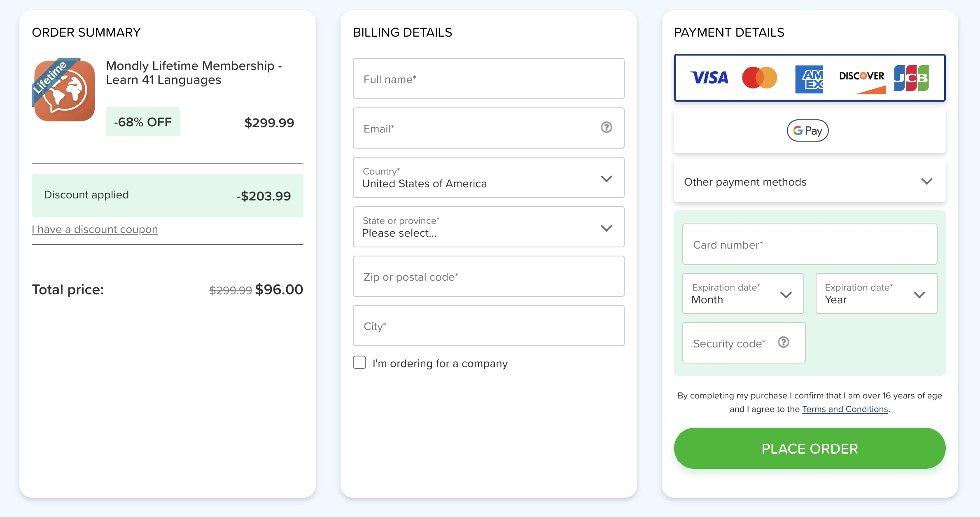980x517 pixels.
Task: Open the expiration Month dropdown
Action: (743, 293)
